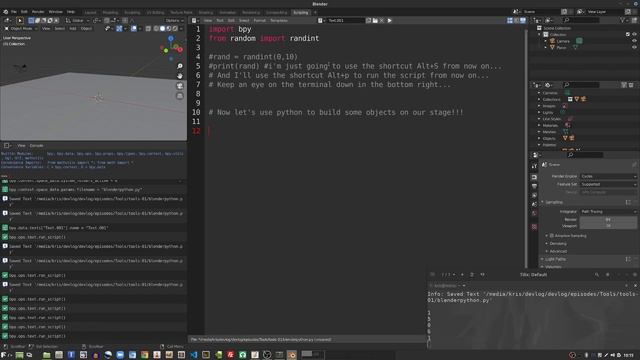Screen dimensions: 640x360
Task: Open Visual Studio Code from taskbar
Action: pyautogui.click(x=193, y=355)
